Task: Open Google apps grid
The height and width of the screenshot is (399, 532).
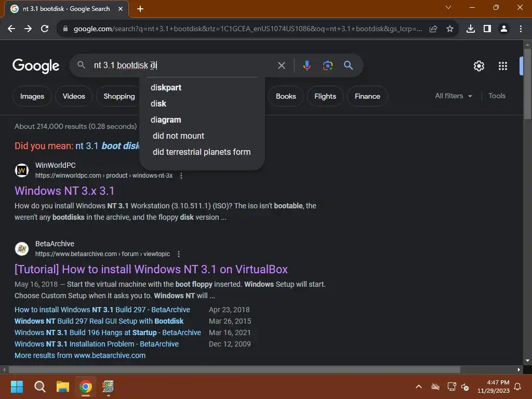Action: click(503, 66)
